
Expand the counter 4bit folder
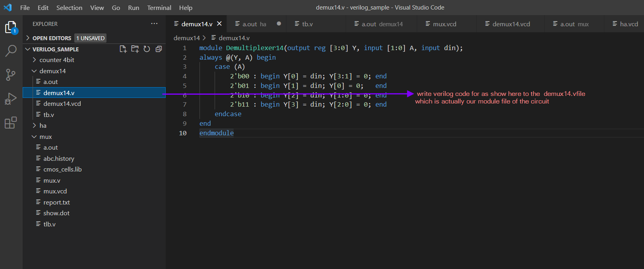pos(57,60)
